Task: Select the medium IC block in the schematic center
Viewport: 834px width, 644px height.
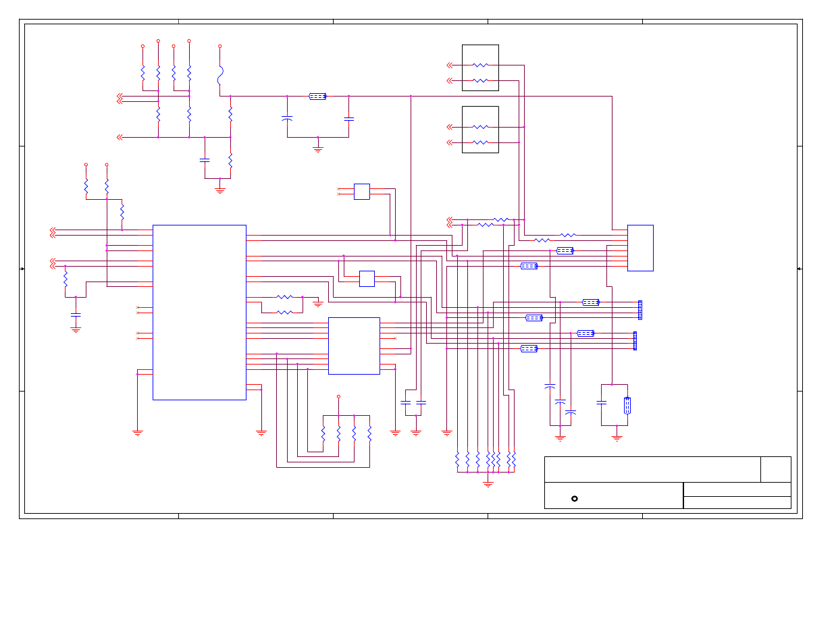Action: tap(354, 346)
